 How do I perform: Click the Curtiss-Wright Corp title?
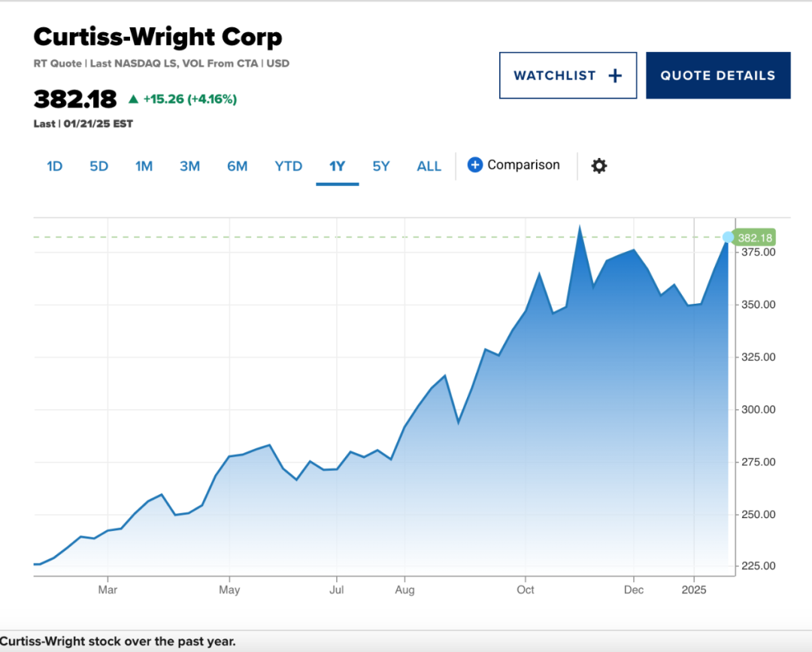(x=158, y=37)
